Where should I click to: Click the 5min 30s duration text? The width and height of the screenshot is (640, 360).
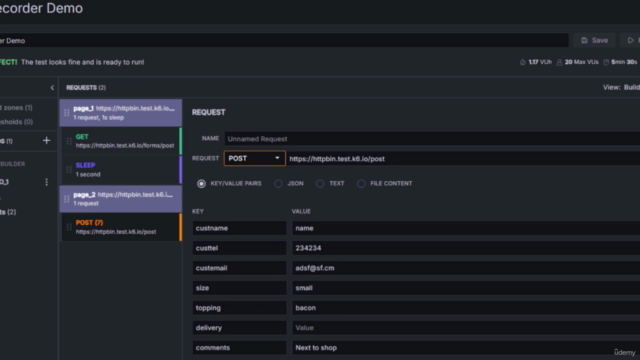click(x=624, y=62)
